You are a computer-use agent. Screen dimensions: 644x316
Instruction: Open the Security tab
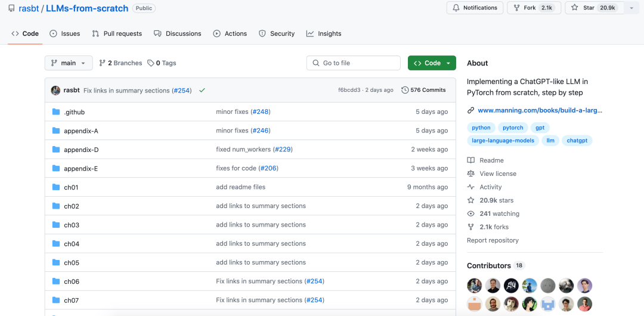point(277,34)
